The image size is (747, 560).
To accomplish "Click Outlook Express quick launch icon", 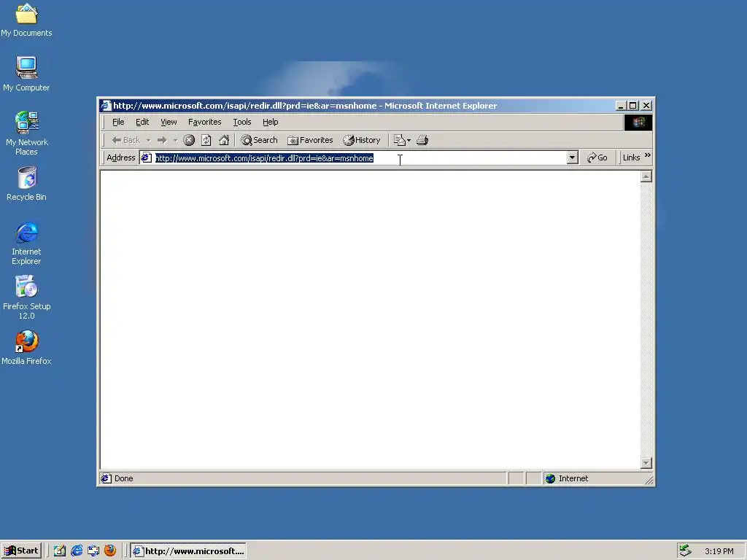I will coord(93,551).
